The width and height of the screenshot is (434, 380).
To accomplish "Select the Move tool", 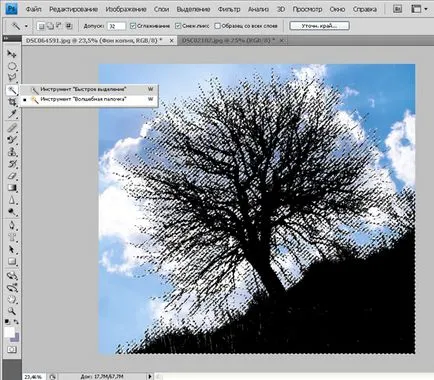I will point(12,54).
